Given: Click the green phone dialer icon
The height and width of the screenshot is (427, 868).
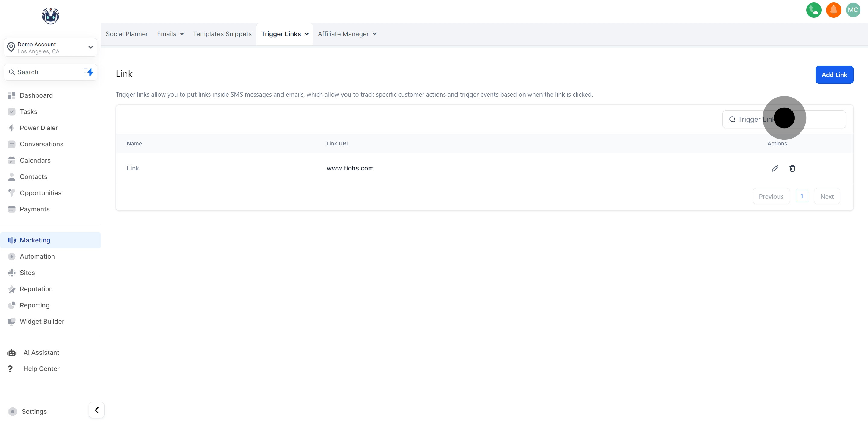Looking at the screenshot, I should pyautogui.click(x=813, y=10).
